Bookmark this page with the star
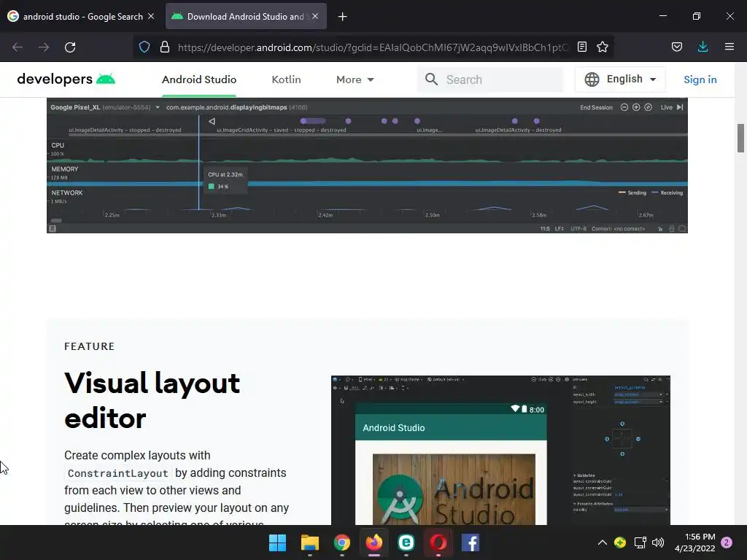 tap(603, 47)
